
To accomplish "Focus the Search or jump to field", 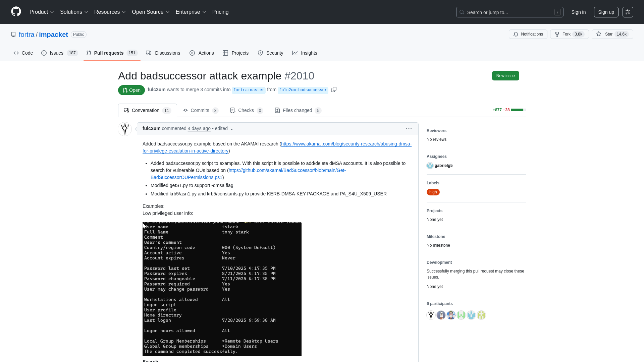I will (509, 12).
